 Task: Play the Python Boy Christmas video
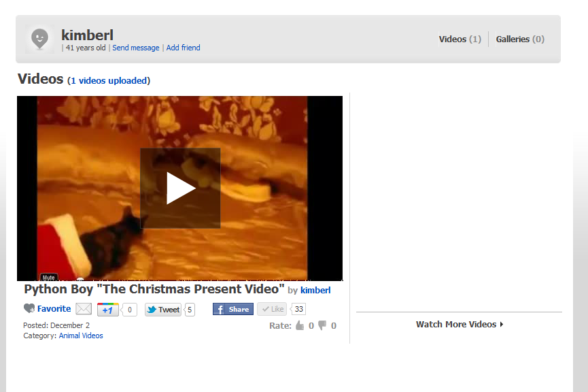coord(180,188)
